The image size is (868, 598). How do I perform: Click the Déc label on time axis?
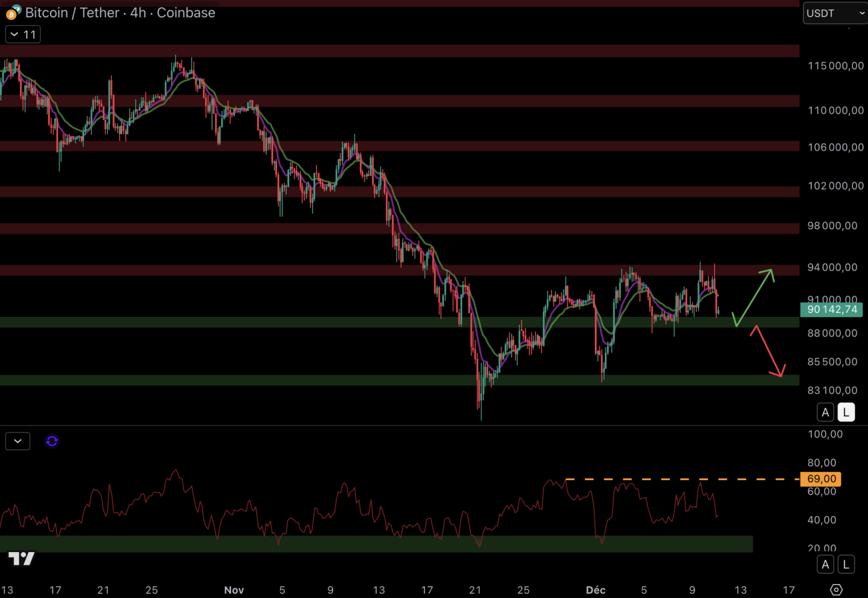tap(595, 590)
